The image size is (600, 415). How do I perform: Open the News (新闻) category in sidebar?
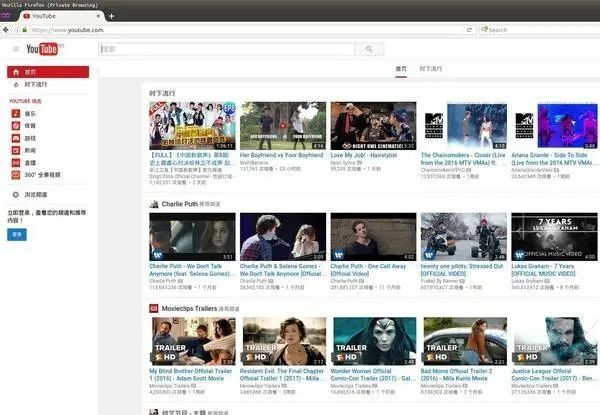click(x=30, y=149)
